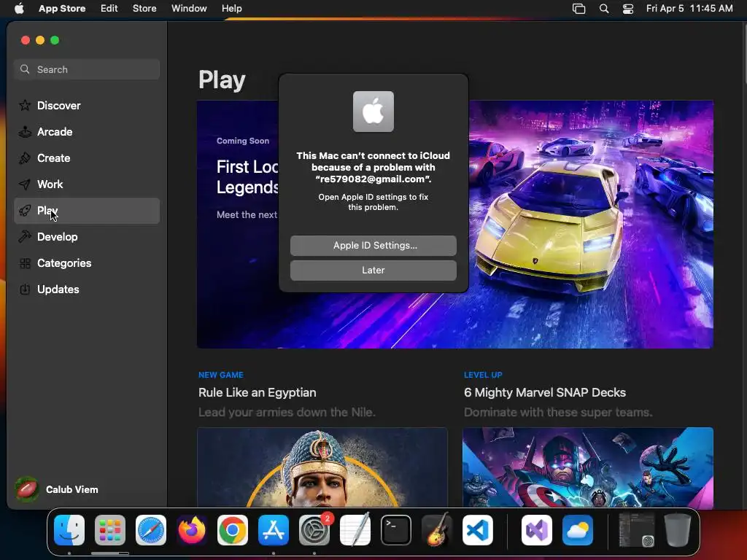The width and height of the screenshot is (747, 560).
Task: Select the Develop hammer icon
Action: [x=25, y=237]
